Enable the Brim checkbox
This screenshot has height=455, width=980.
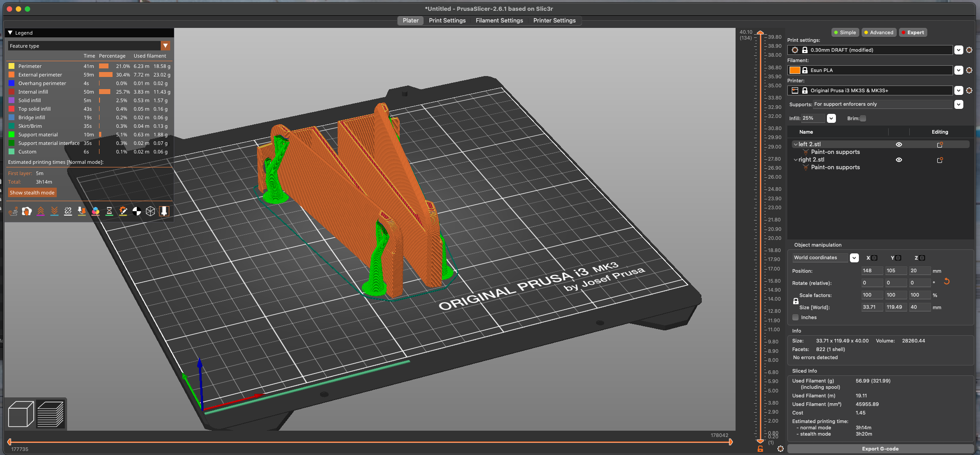point(863,118)
